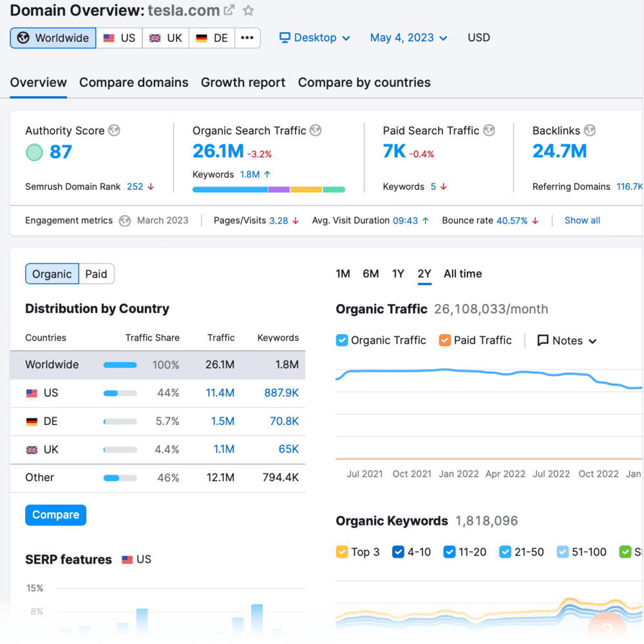This screenshot has height=644, width=644.
Task: Click the Compare button below country list
Action: click(55, 515)
